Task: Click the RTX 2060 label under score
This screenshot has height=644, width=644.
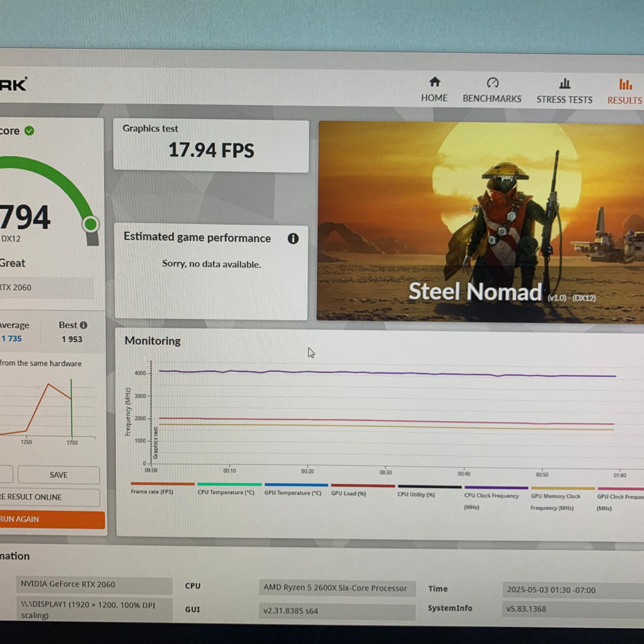Action: pos(15,287)
